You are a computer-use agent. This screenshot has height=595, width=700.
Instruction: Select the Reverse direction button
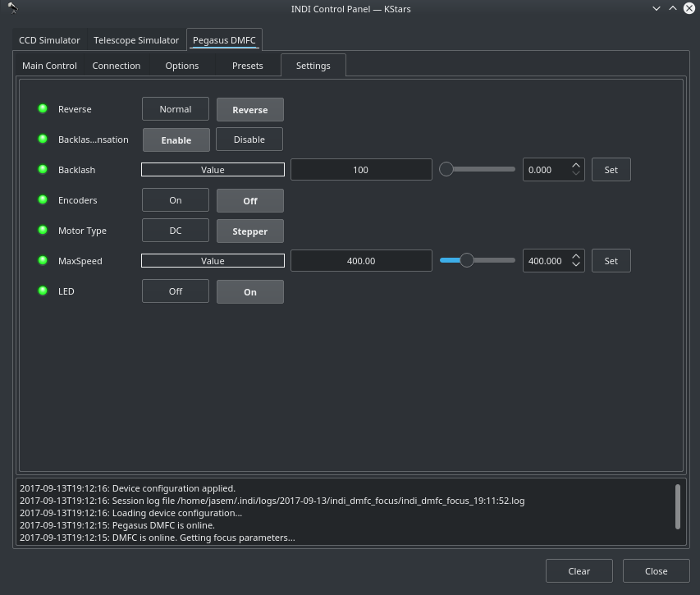tap(250, 109)
